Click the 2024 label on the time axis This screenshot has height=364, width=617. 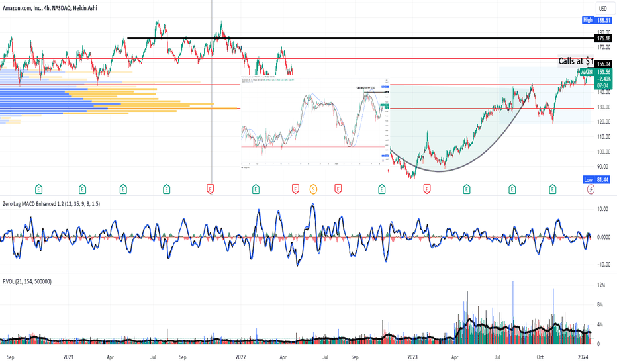[583, 357]
